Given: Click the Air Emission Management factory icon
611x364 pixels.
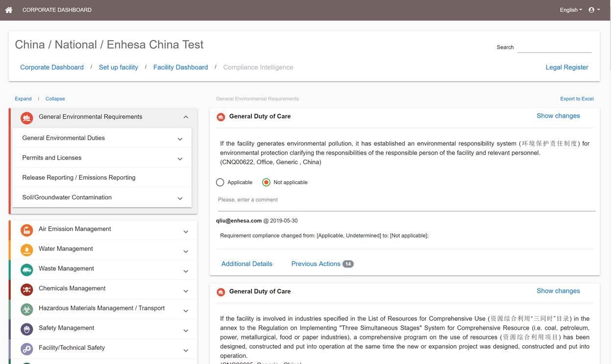Looking at the screenshot, I should pyautogui.click(x=27, y=230).
